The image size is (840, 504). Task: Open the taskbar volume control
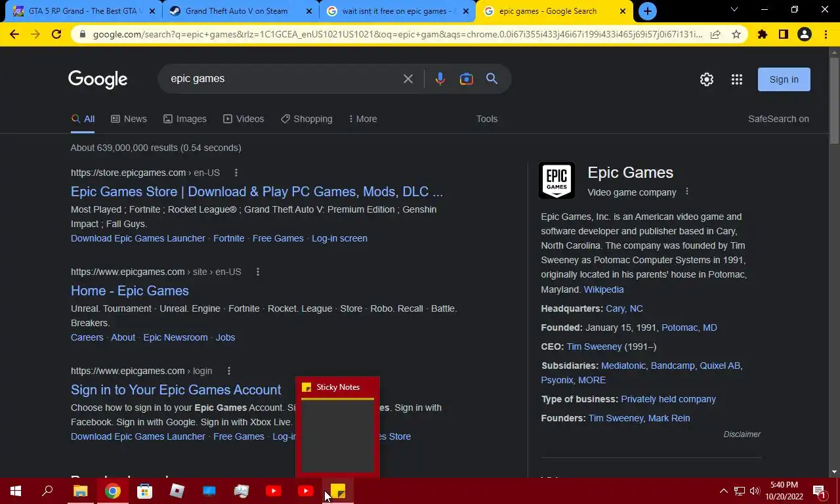755,491
